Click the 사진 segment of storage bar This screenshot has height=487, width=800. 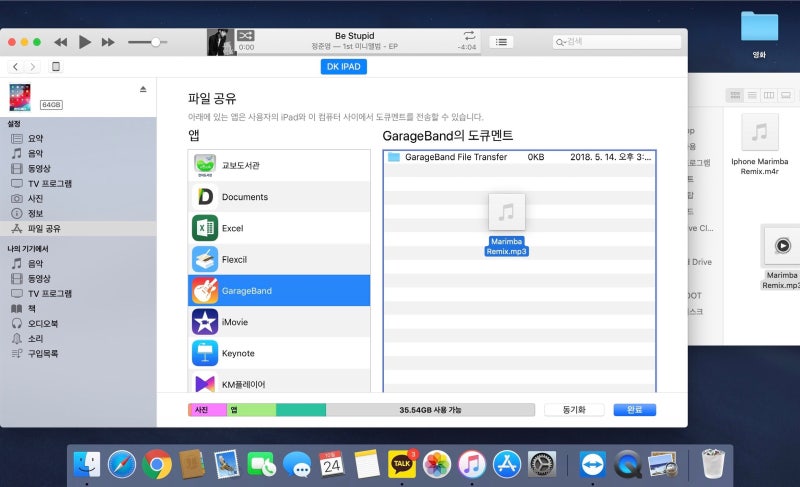tap(207, 409)
